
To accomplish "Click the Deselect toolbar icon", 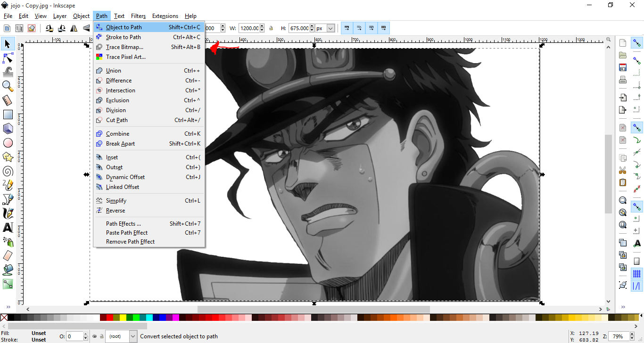I will point(31,28).
